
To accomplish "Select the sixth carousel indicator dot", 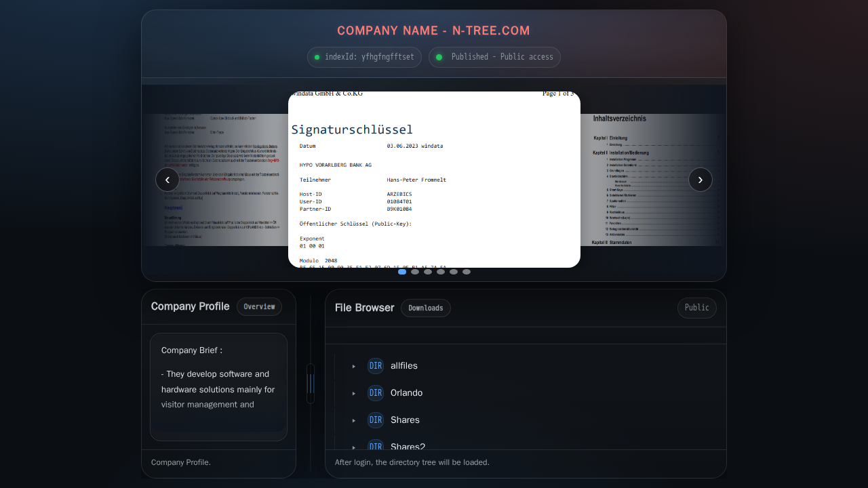I will click(467, 272).
